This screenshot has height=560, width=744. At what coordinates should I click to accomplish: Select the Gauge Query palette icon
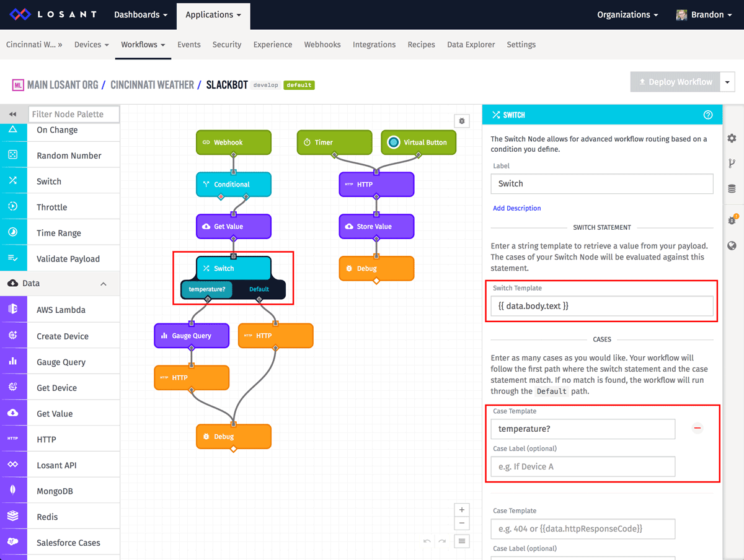click(13, 361)
